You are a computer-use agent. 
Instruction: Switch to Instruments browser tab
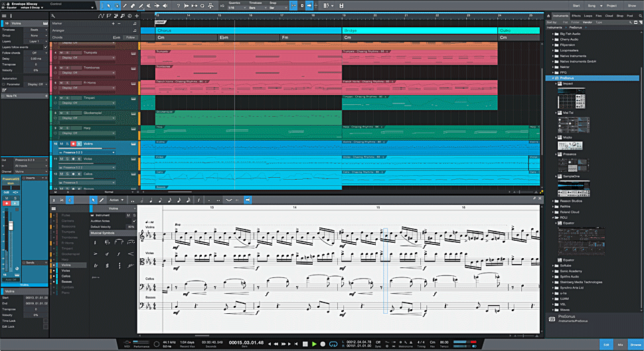[x=560, y=16]
